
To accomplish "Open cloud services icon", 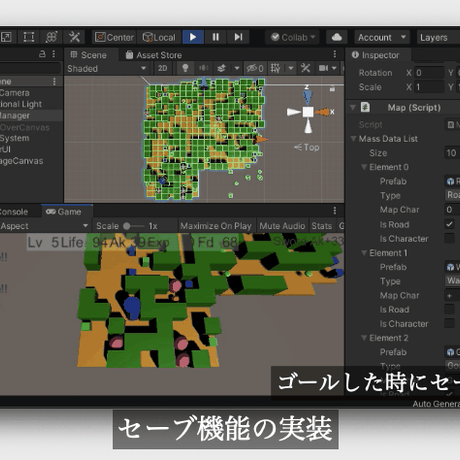I will click(x=336, y=37).
